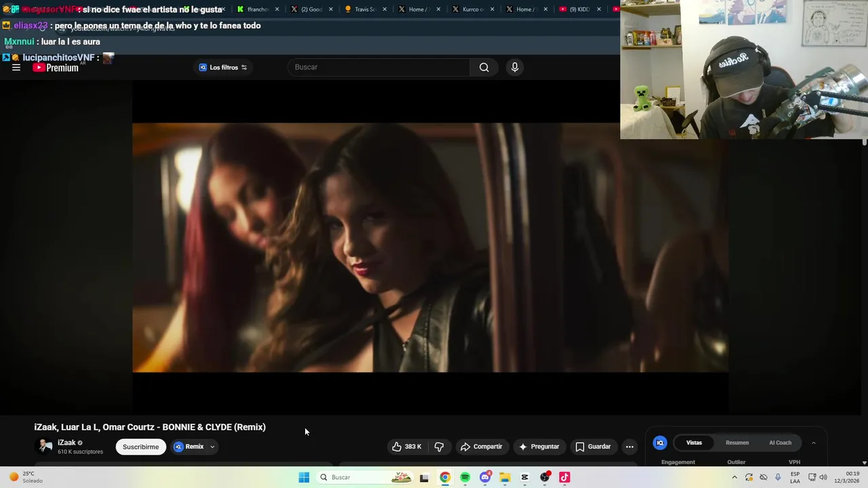Open iZaak channel avatar
Image resolution: width=868 pixels, height=488 pixels.
pyautogui.click(x=45, y=446)
